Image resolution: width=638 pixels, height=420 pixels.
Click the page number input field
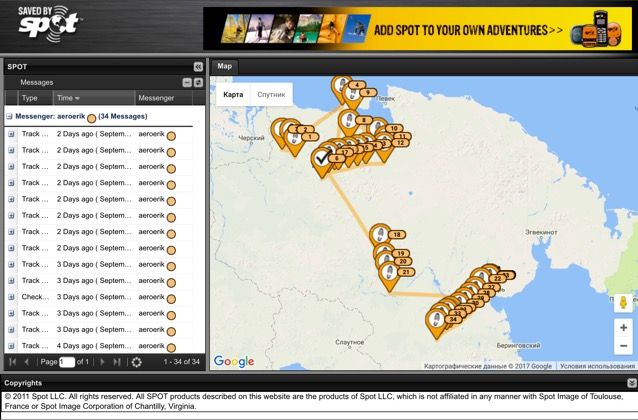(67, 362)
